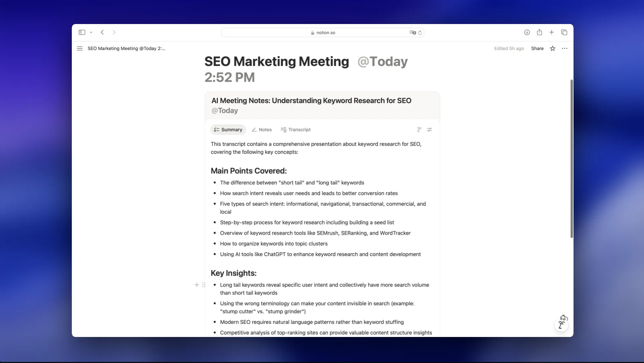This screenshot has height=363, width=644.
Task: Switch to the Transcript tab
Action: pos(296,129)
